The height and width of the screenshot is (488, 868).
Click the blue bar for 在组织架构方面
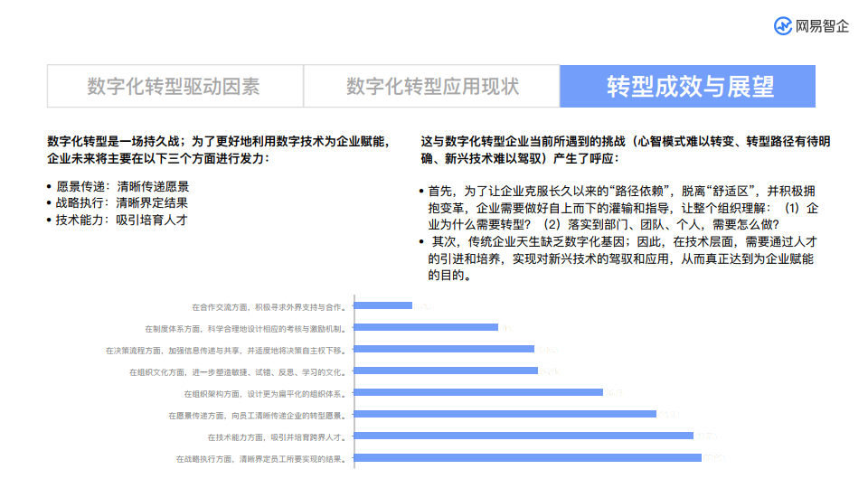click(x=478, y=392)
